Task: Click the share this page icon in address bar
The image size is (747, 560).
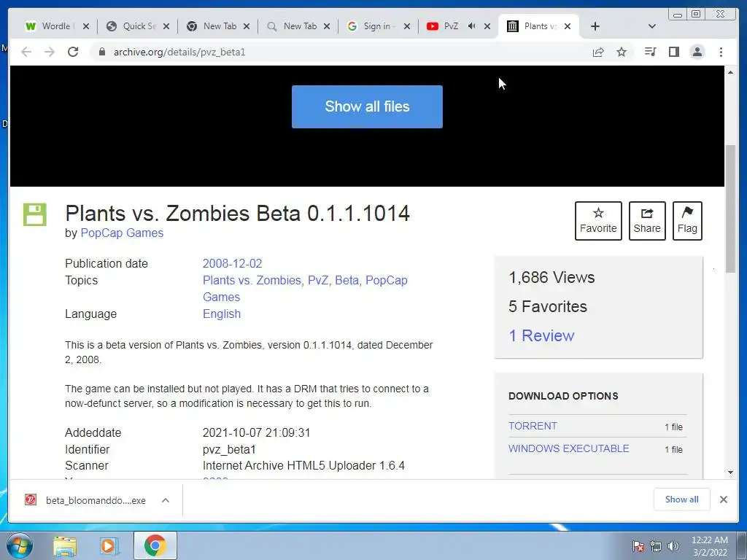Action: tap(598, 52)
